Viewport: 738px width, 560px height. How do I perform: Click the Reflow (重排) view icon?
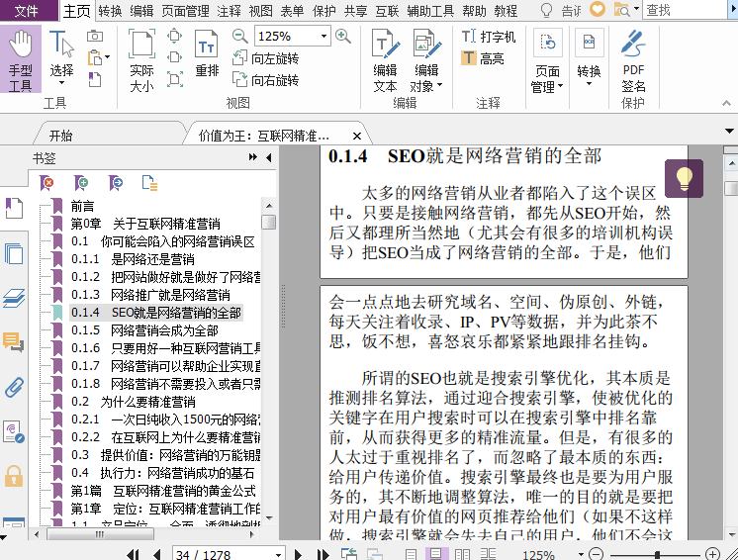[x=207, y=54]
